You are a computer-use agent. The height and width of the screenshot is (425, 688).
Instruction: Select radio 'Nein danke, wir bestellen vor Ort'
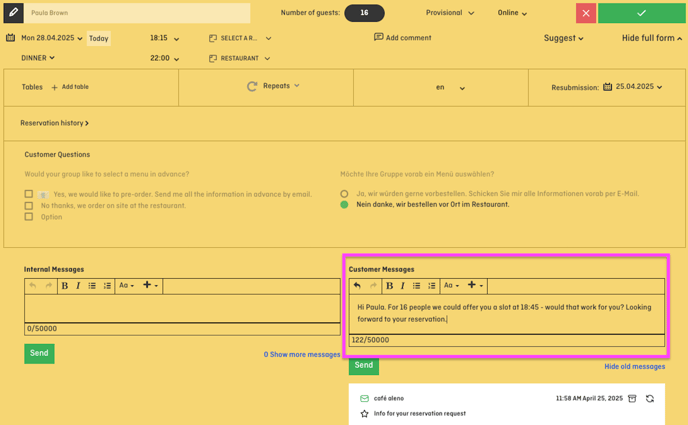[344, 204]
